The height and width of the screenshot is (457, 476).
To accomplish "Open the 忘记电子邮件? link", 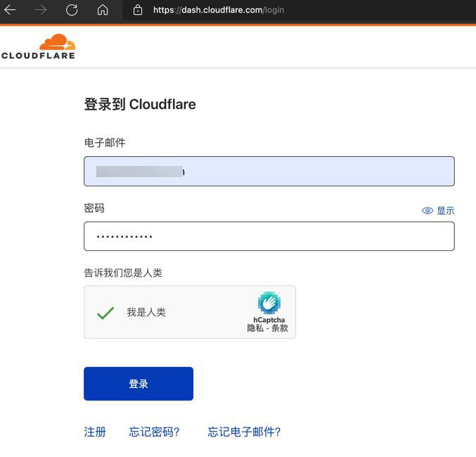I will pos(244,432).
